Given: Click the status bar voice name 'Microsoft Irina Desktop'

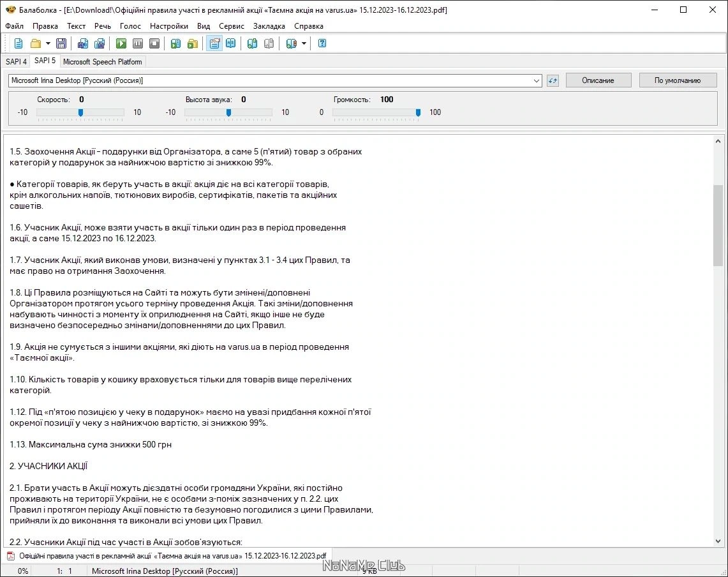Looking at the screenshot, I should click(x=165, y=571).
